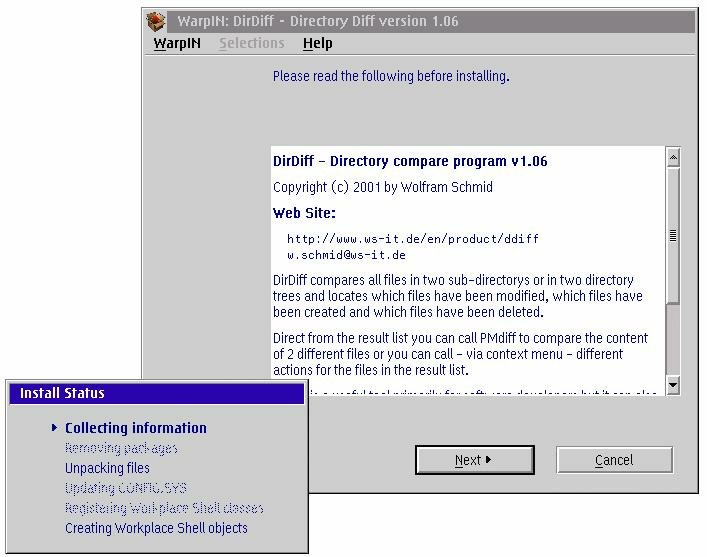The height and width of the screenshot is (557, 707).
Task: Click paragraph starting 'DirDiff compares all files'
Action: tap(458, 296)
